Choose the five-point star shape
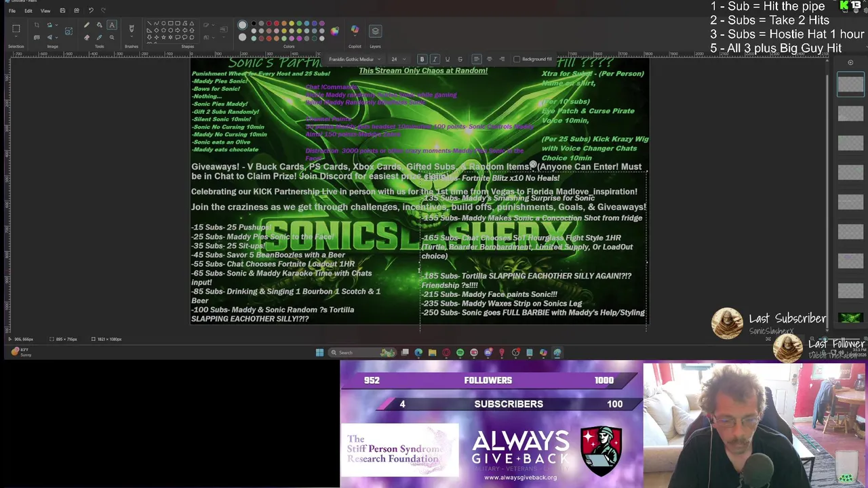The width and height of the screenshot is (868, 488). 163,37
